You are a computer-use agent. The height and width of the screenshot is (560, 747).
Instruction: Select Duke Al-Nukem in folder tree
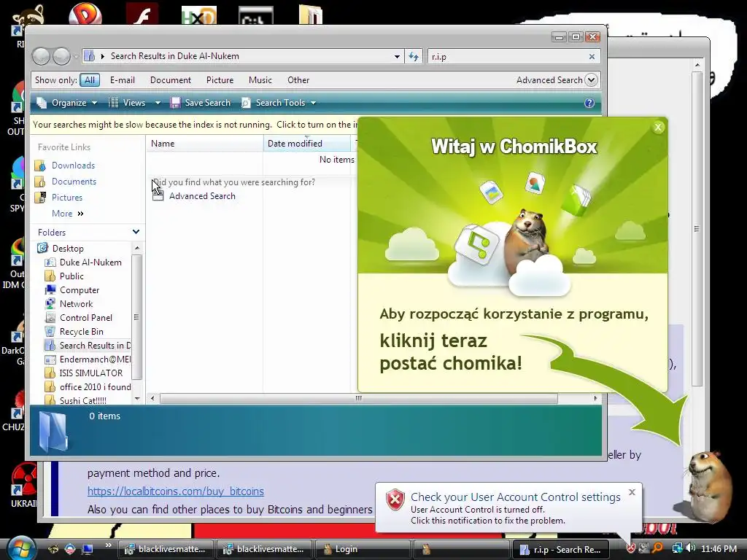click(x=83, y=262)
